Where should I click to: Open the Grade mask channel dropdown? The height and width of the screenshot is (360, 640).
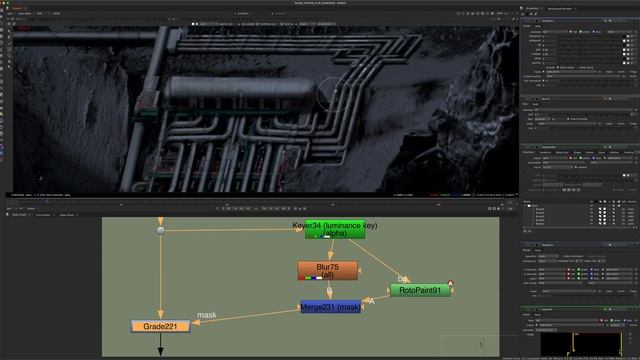[x=571, y=72]
